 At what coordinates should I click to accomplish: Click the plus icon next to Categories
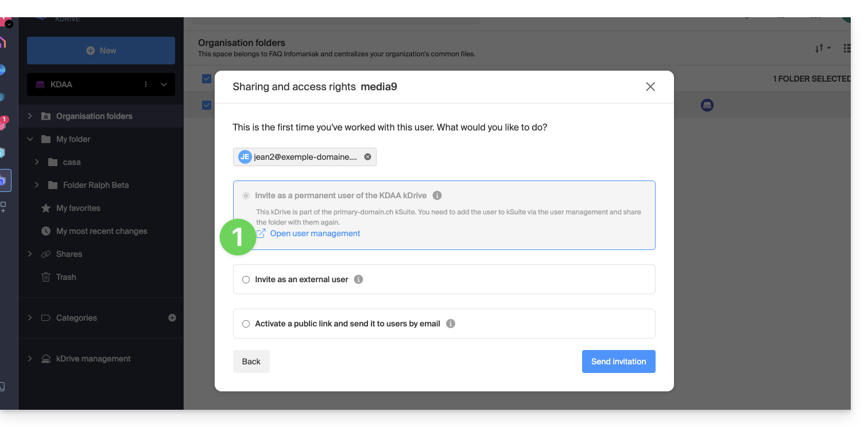172,318
